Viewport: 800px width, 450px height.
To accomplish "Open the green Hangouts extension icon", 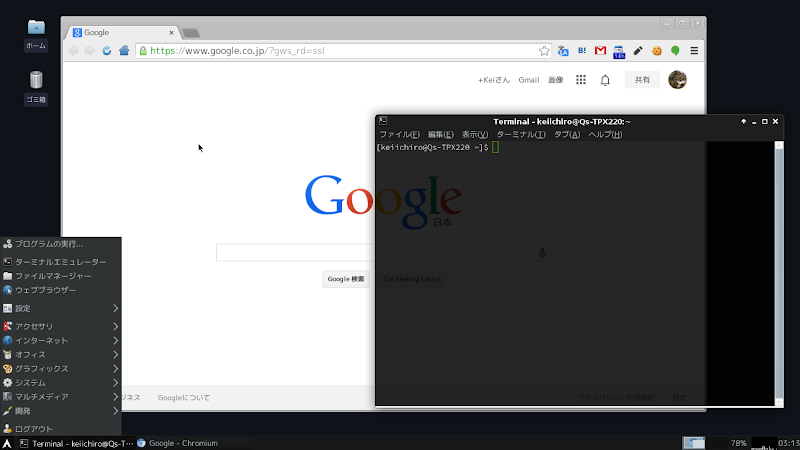I will pos(675,51).
